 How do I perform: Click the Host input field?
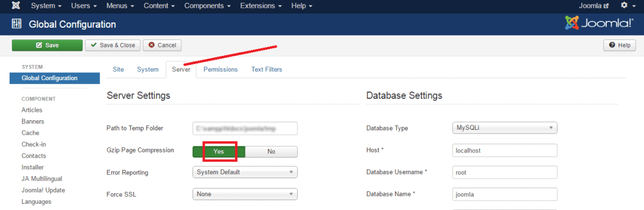point(505,151)
